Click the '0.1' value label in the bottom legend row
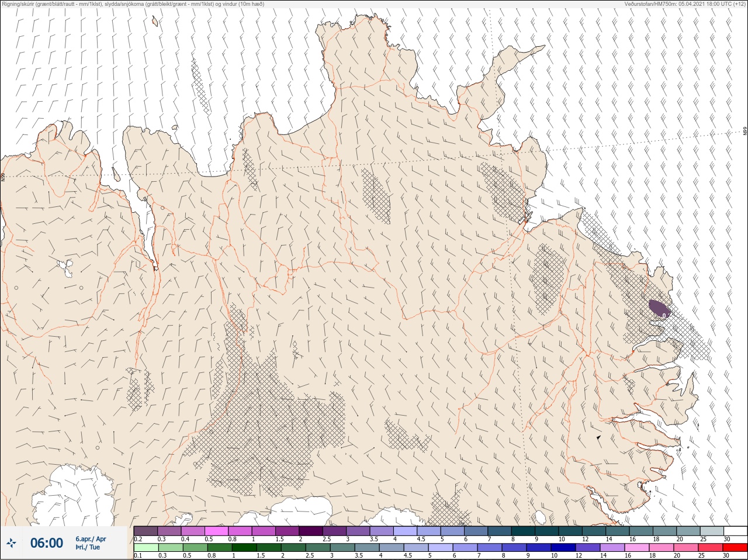 (138, 556)
